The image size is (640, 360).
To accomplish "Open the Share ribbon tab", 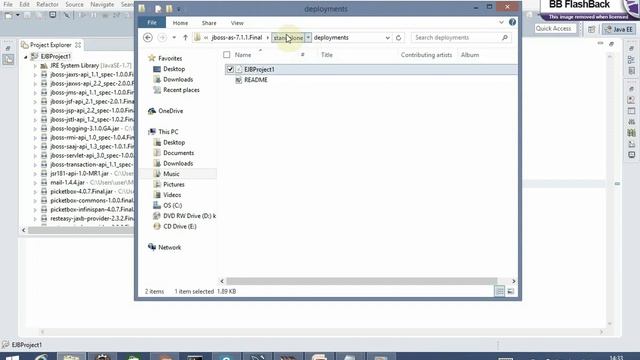I will coord(209,23).
